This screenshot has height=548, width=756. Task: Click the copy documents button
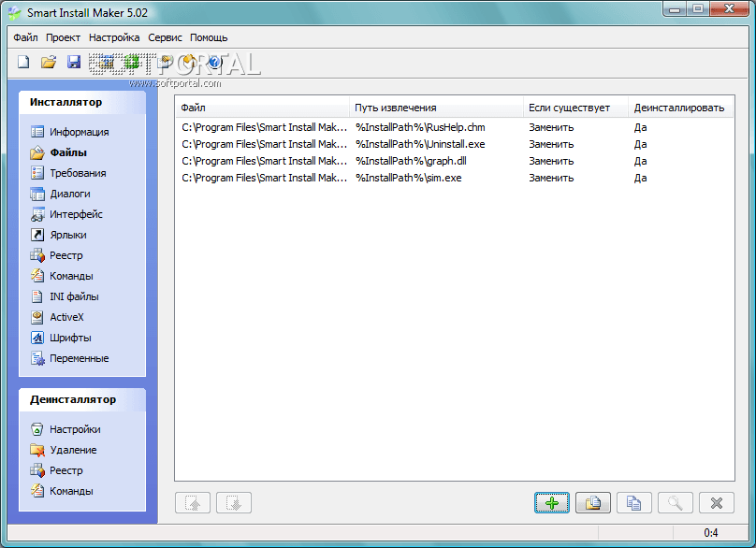point(634,503)
